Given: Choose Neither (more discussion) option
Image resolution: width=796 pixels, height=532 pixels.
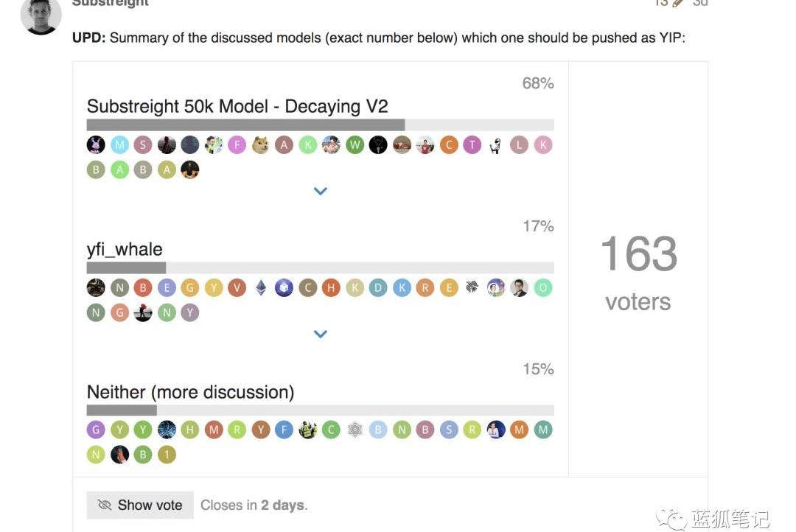Looking at the screenshot, I should (190, 392).
